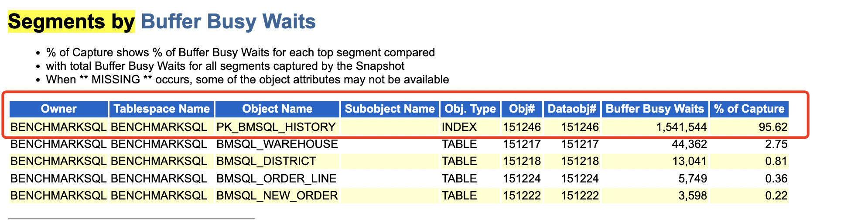The width and height of the screenshot is (868, 220).
Task: Click the Object Name column header
Action: (277, 109)
